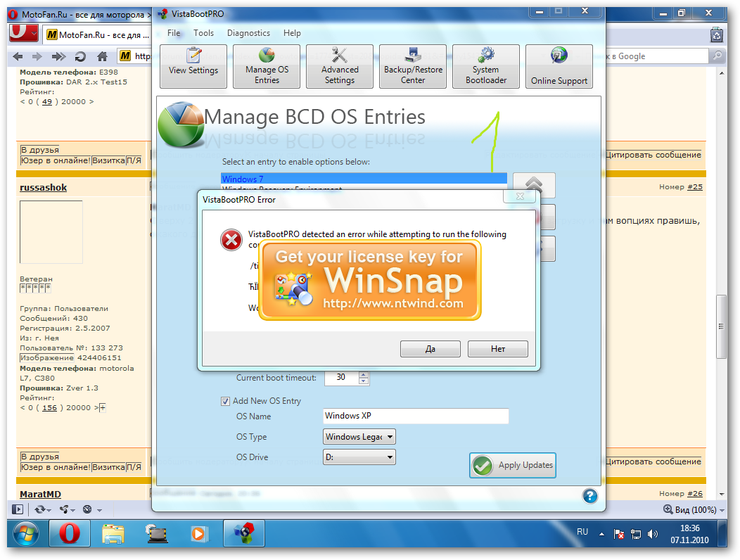Screen dimensions: 740x560
Task: Click the scroll-up arrow of Opera's scrollbar
Action: tap(722, 73)
